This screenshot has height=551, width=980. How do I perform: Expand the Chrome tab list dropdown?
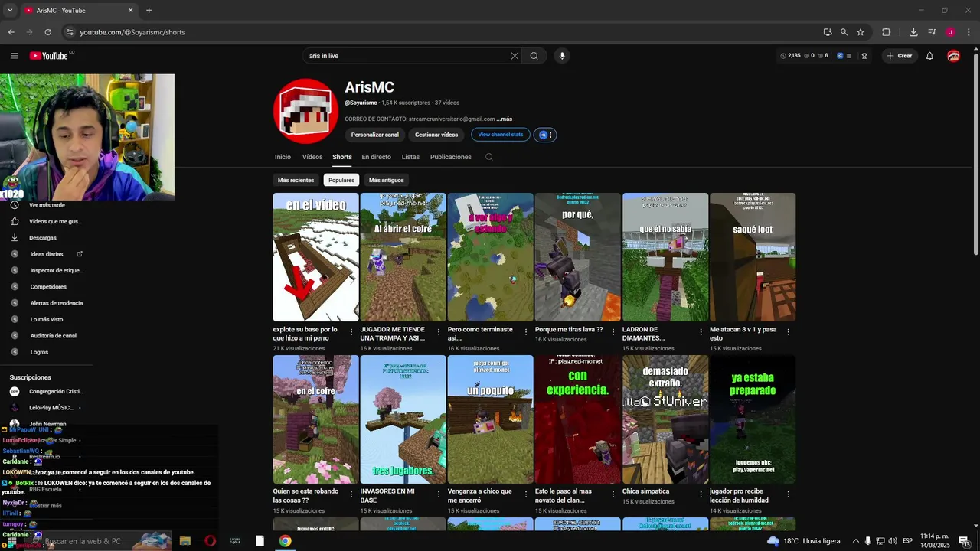(x=10, y=11)
